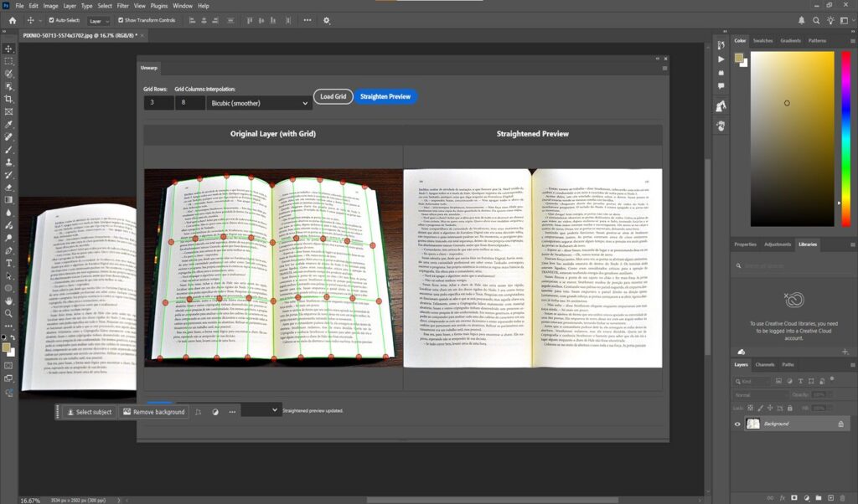Click the rainbow hue slider in Color panel

(x=845, y=138)
